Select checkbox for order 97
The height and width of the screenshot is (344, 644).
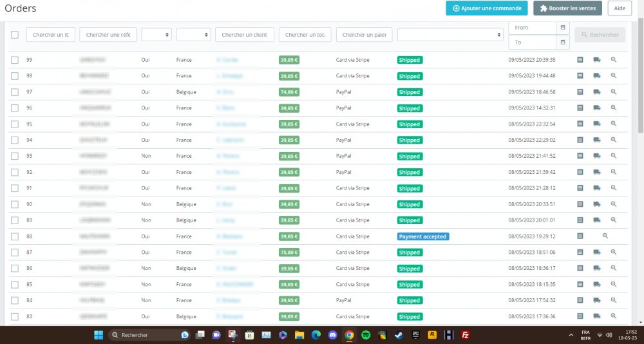[15, 92]
